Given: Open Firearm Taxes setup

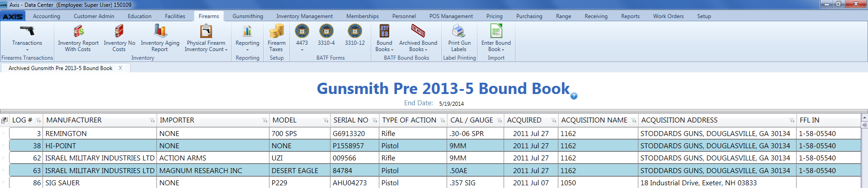Looking at the screenshot, I should click(277, 38).
